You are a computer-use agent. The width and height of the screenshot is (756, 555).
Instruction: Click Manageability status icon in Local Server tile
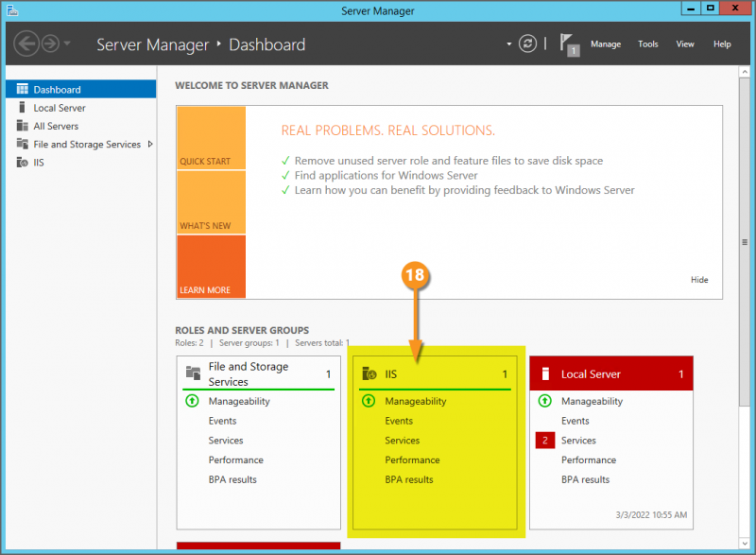click(x=545, y=401)
